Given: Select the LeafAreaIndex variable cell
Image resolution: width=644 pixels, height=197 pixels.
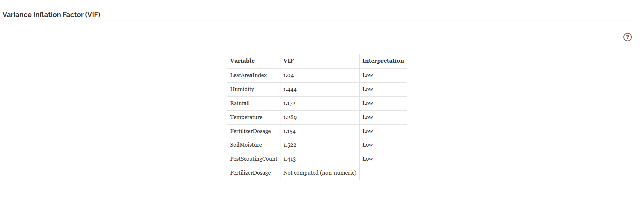Looking at the screenshot, I should pyautogui.click(x=253, y=75).
